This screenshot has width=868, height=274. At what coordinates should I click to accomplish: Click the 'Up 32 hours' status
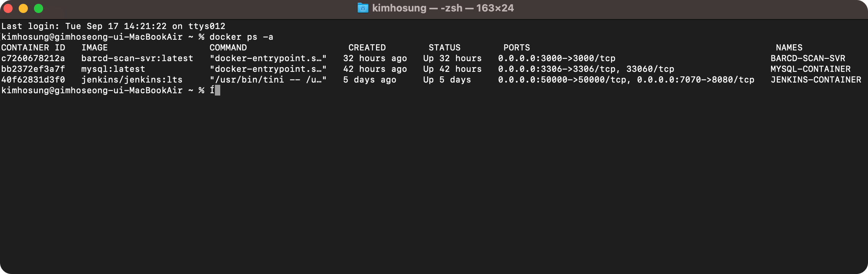tap(453, 58)
